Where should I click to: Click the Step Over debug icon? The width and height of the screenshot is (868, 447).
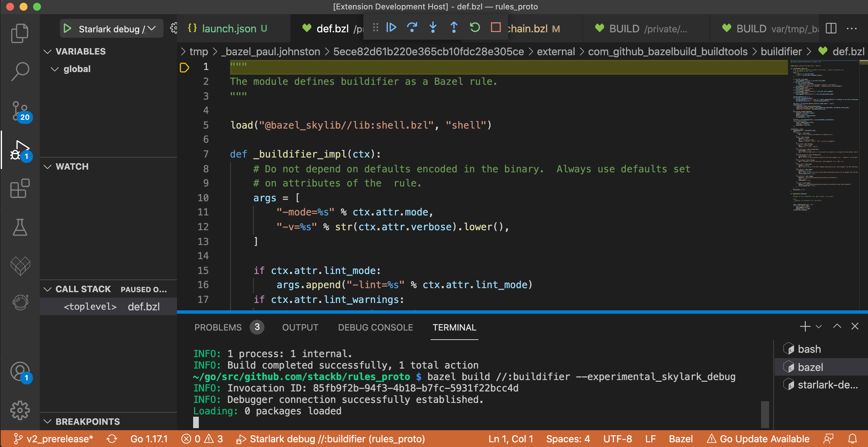coord(412,27)
